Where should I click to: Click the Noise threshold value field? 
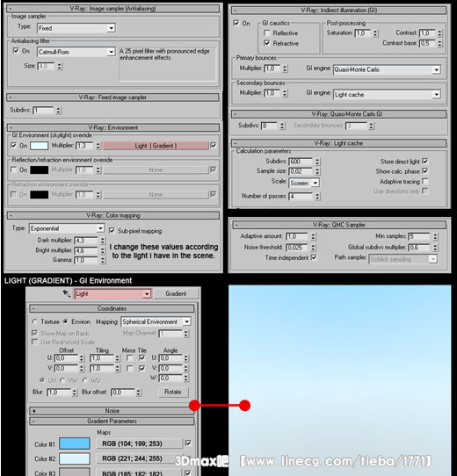tap(297, 248)
